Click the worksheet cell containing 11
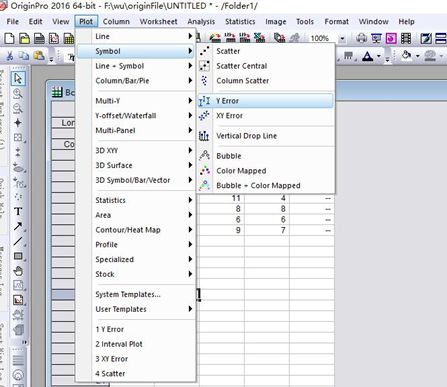 point(222,198)
